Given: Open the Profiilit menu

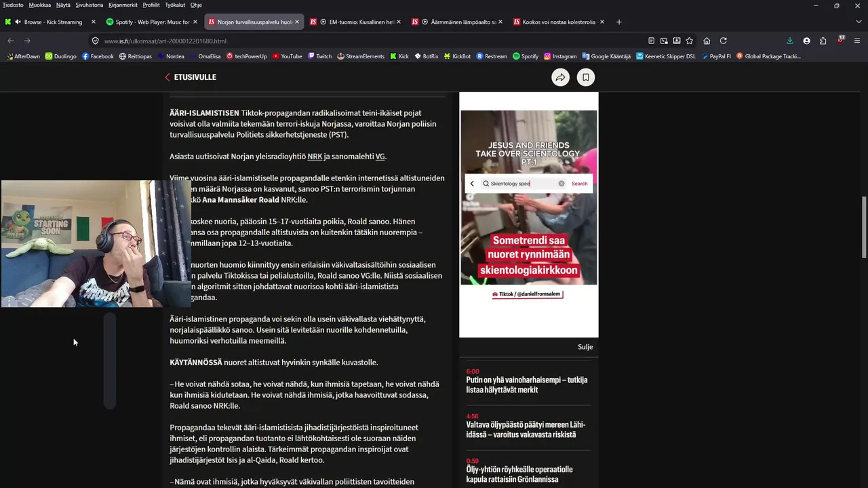Looking at the screenshot, I should (151, 5).
